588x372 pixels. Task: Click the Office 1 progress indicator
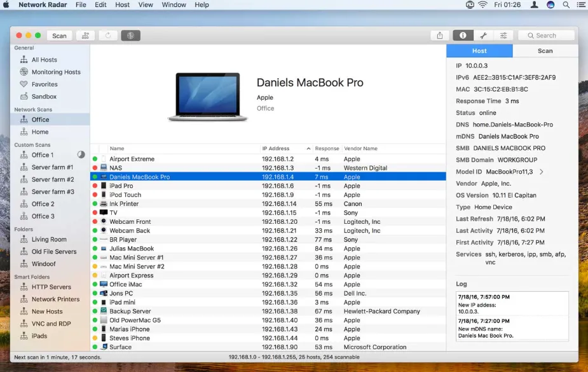[x=81, y=155]
